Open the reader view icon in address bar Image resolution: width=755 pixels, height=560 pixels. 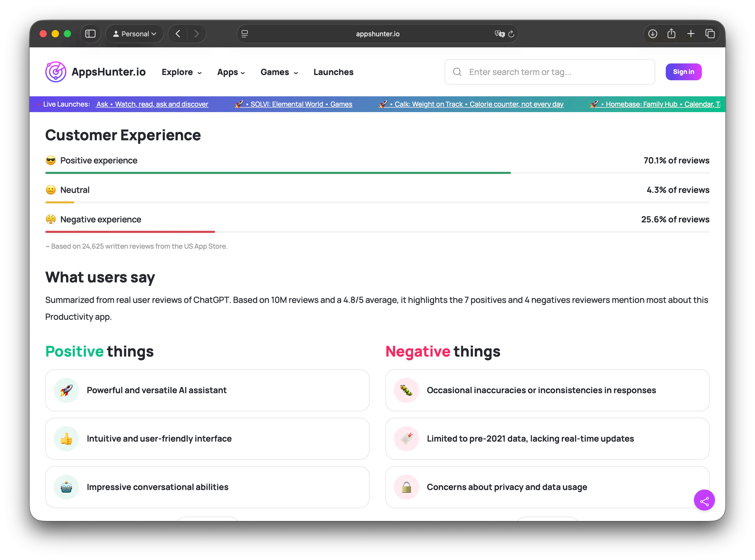click(245, 34)
